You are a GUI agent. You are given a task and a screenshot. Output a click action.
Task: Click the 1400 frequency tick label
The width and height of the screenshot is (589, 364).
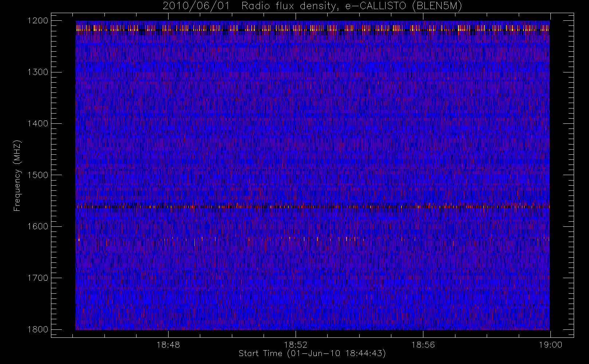tap(38, 123)
